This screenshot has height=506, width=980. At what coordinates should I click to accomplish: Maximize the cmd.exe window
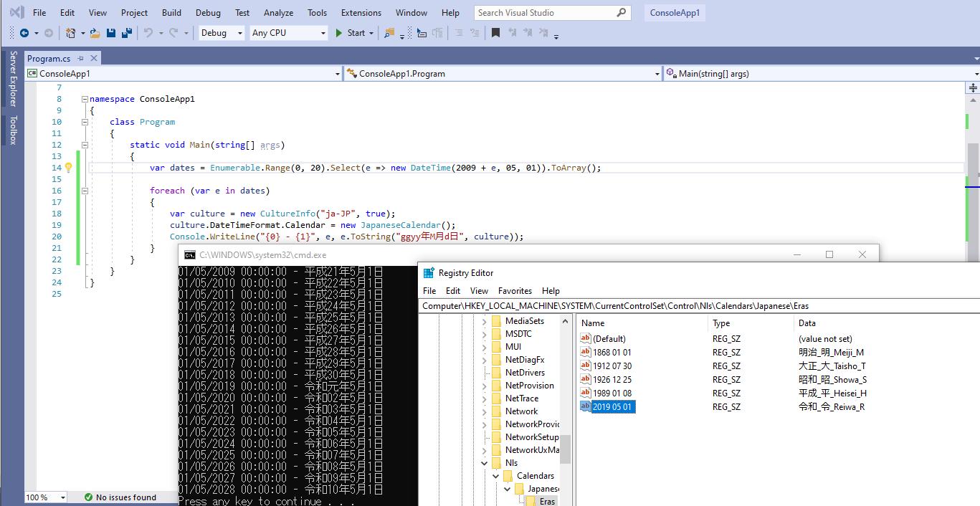click(x=829, y=254)
